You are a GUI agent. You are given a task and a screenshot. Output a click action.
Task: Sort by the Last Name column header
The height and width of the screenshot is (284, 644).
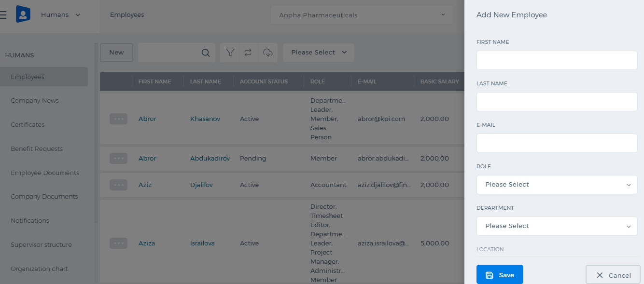(x=206, y=81)
